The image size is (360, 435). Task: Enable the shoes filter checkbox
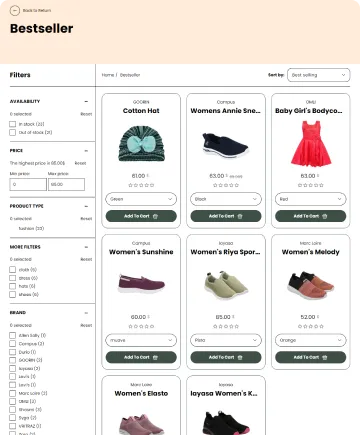13,294
